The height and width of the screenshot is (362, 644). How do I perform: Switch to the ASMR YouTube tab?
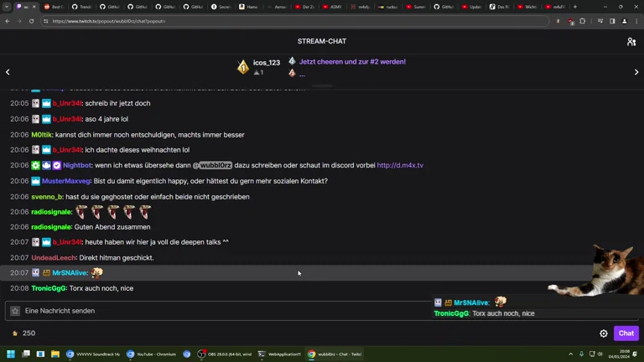[x=333, y=7]
